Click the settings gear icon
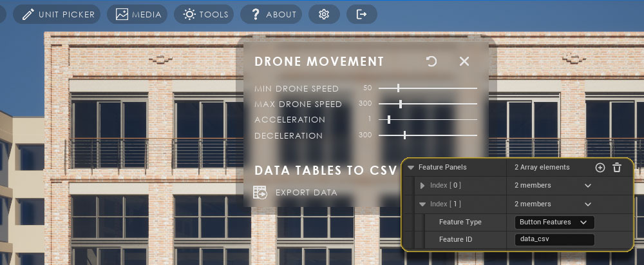This screenshot has height=265, width=644. tap(324, 14)
